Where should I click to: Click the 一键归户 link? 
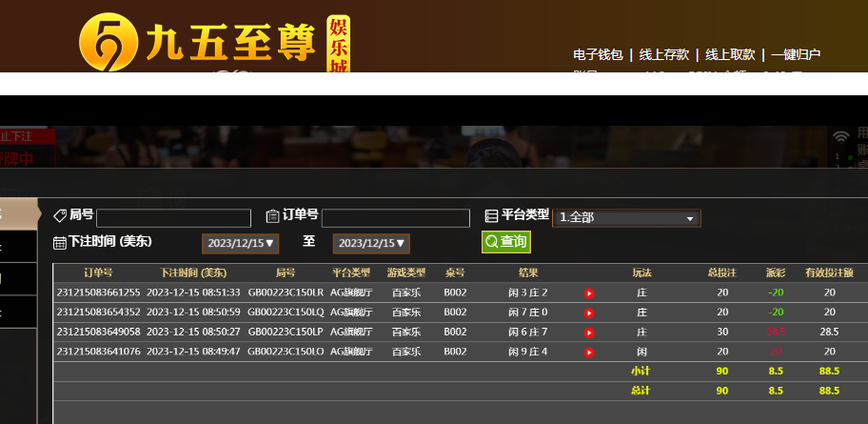[795, 55]
